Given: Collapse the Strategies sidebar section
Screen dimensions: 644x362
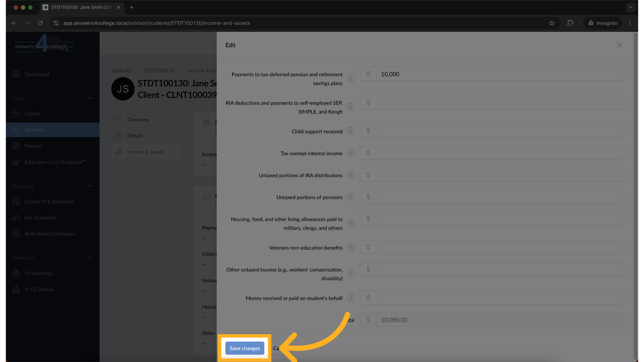Looking at the screenshot, I should click(90, 186).
